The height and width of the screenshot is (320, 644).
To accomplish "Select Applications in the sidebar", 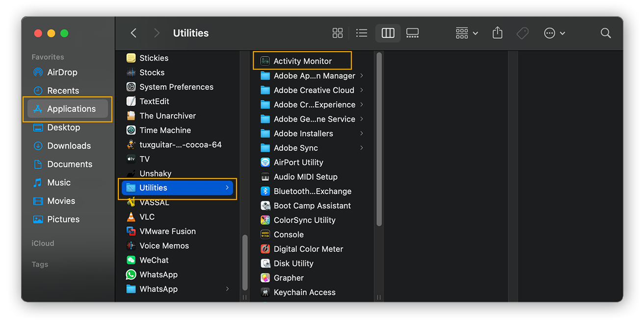I will click(68, 109).
